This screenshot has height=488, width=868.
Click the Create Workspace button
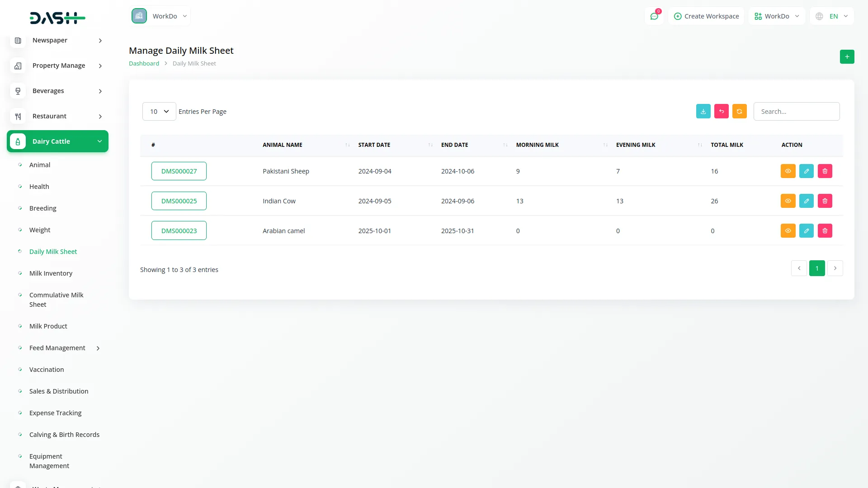[706, 16]
